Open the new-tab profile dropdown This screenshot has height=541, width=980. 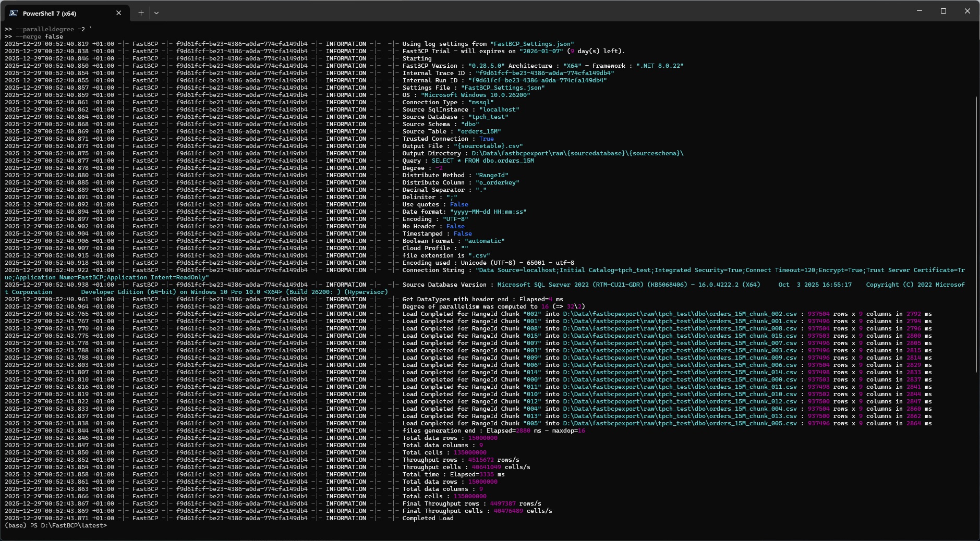[156, 13]
